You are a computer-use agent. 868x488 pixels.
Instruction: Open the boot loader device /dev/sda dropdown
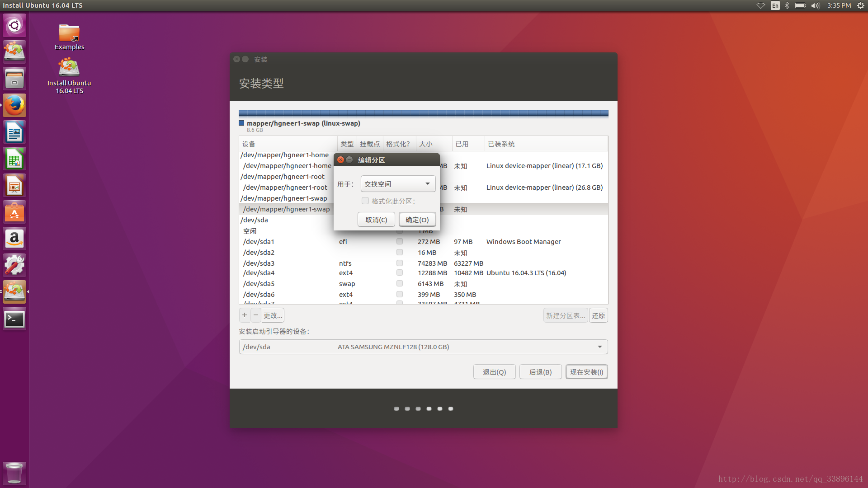click(423, 347)
